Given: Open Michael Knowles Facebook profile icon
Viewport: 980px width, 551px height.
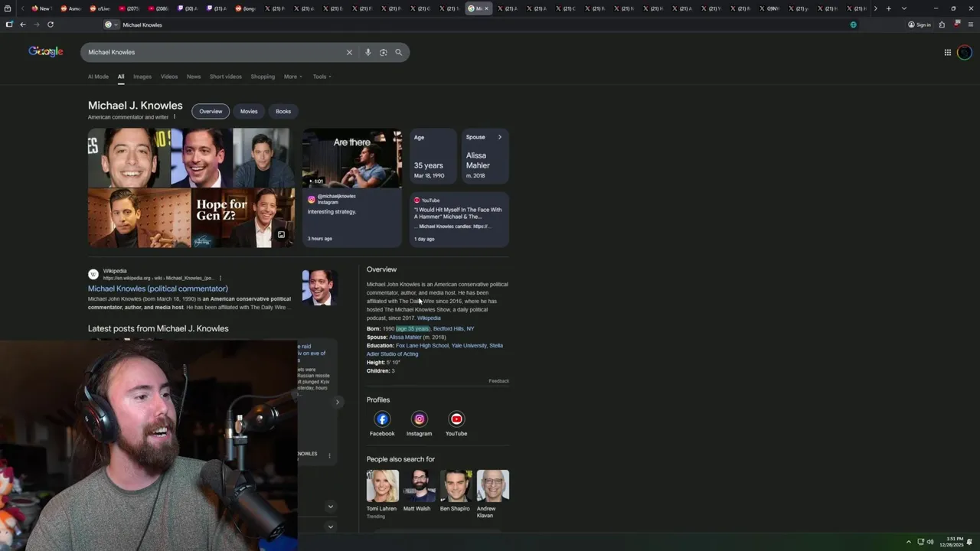Looking at the screenshot, I should point(382,419).
